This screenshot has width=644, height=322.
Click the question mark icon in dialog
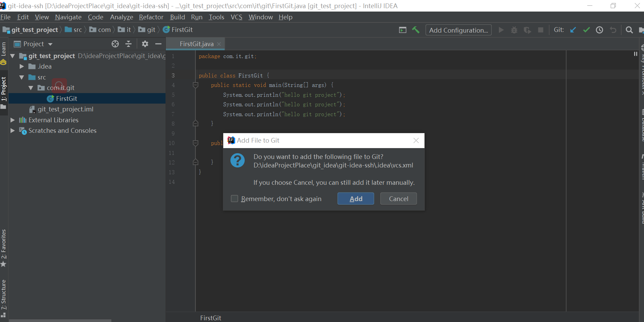[238, 160]
